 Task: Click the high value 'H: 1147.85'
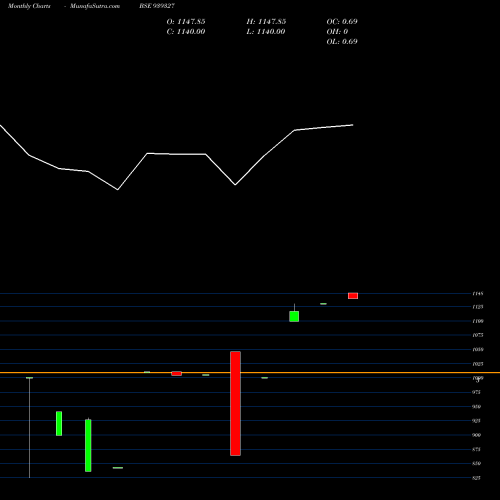click(x=266, y=22)
